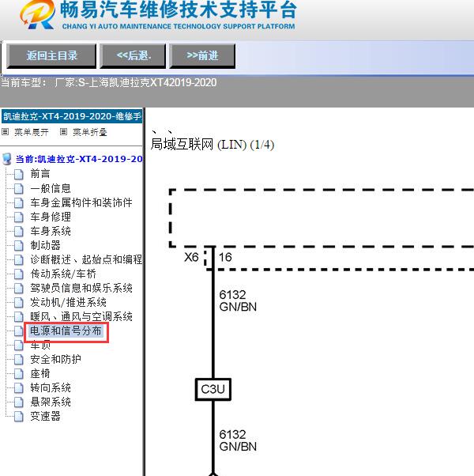Click the page icon next to 悬架系统
The image size is (474, 476).
pos(18,402)
